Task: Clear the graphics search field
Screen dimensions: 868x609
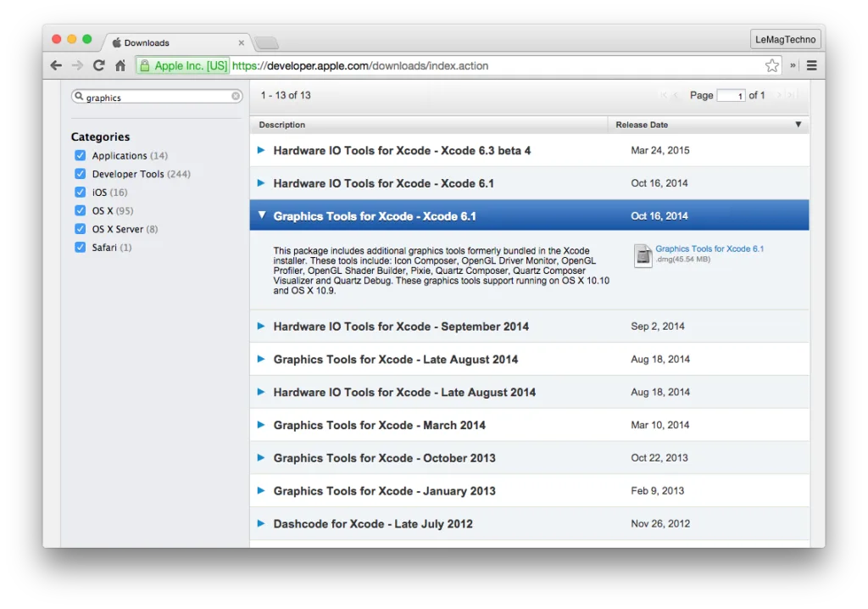Action: click(x=236, y=96)
